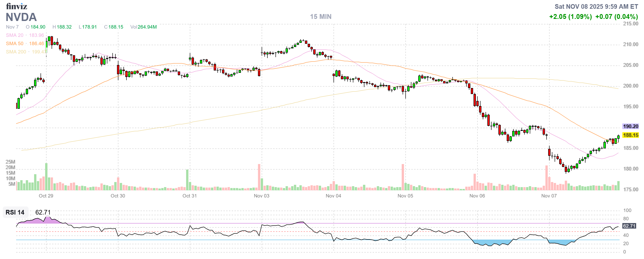Click the 25M volume axis label
This screenshot has height=259, width=644.
pyautogui.click(x=11, y=162)
